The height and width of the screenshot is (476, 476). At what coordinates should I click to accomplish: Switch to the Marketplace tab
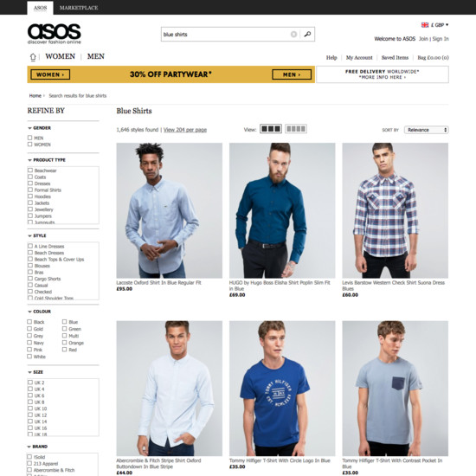(79, 8)
